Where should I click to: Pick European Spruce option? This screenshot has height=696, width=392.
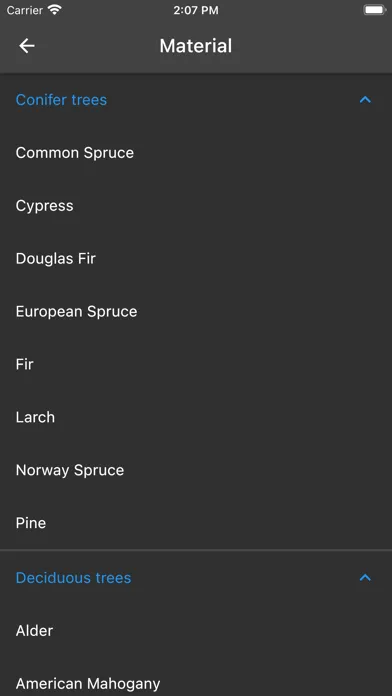coord(196,311)
